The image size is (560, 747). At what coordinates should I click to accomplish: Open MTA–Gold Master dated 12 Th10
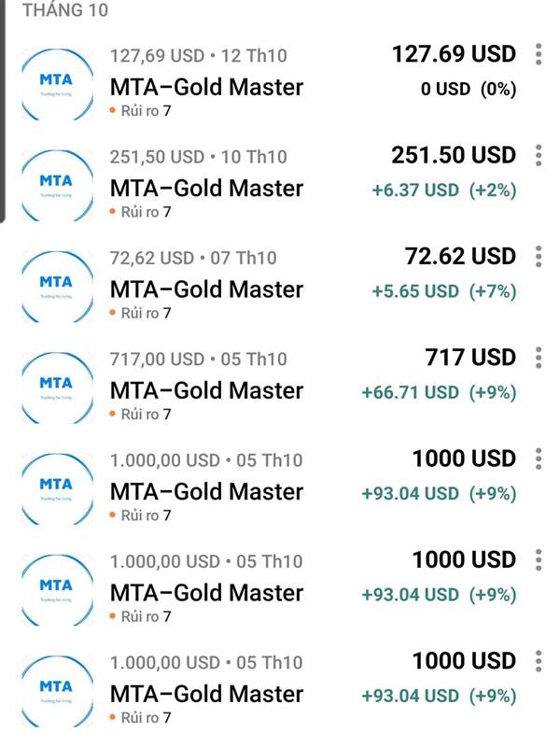coord(206,88)
